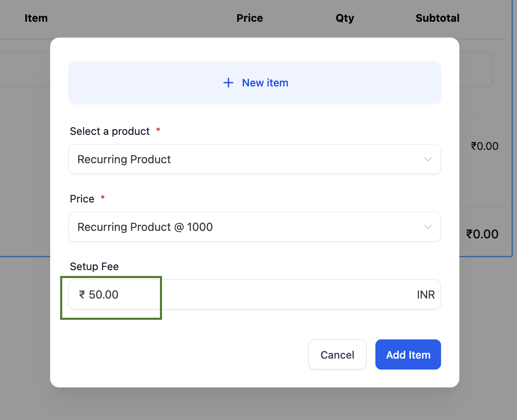Click the plus icon beside New item
The width and height of the screenshot is (517, 420).
(228, 83)
